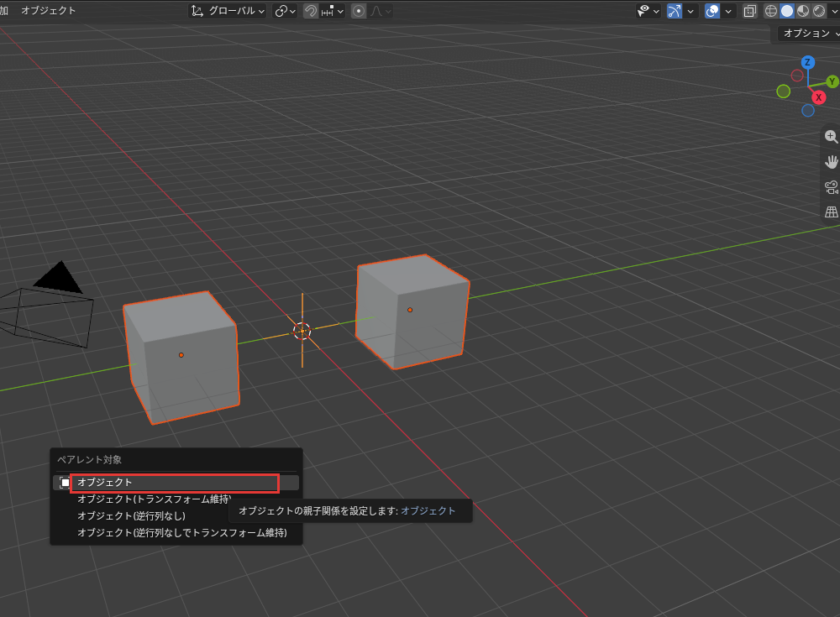Select material preview shading icon
Image resolution: width=840 pixels, height=617 pixels.
pos(803,11)
